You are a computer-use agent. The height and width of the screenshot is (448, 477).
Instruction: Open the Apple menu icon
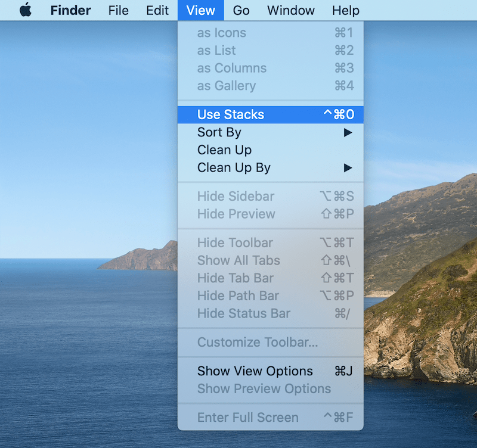pos(26,10)
